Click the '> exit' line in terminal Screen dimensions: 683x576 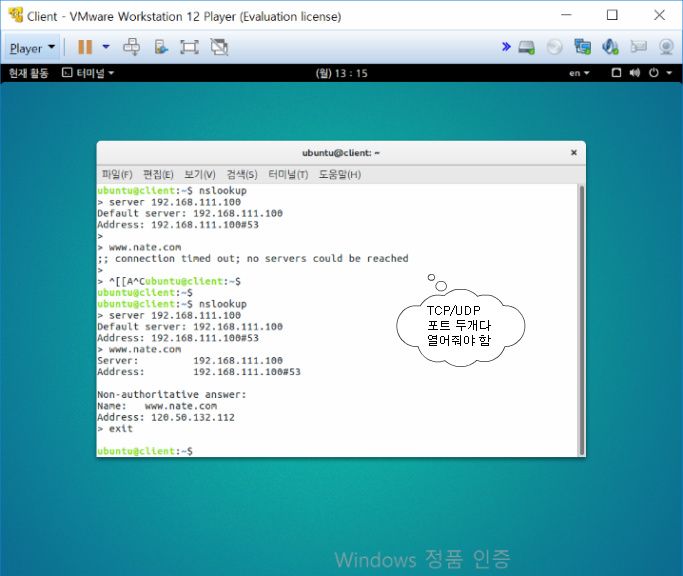pyautogui.click(x=115, y=428)
